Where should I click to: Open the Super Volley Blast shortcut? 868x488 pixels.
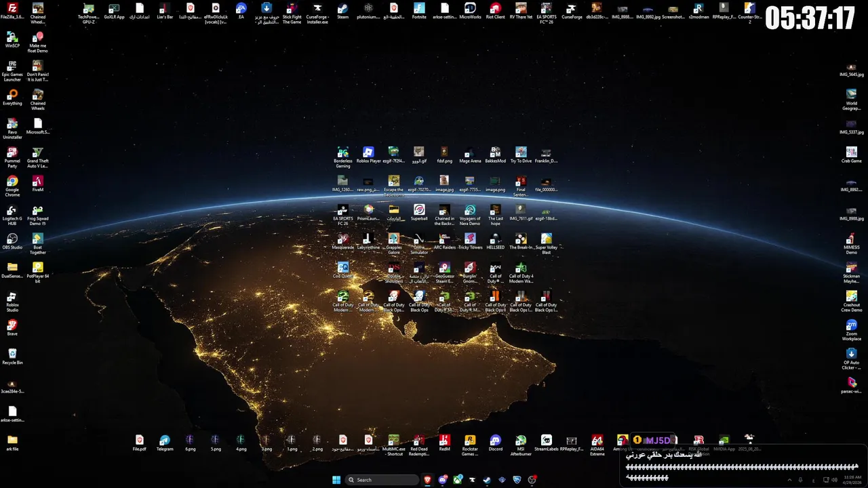[x=546, y=244]
